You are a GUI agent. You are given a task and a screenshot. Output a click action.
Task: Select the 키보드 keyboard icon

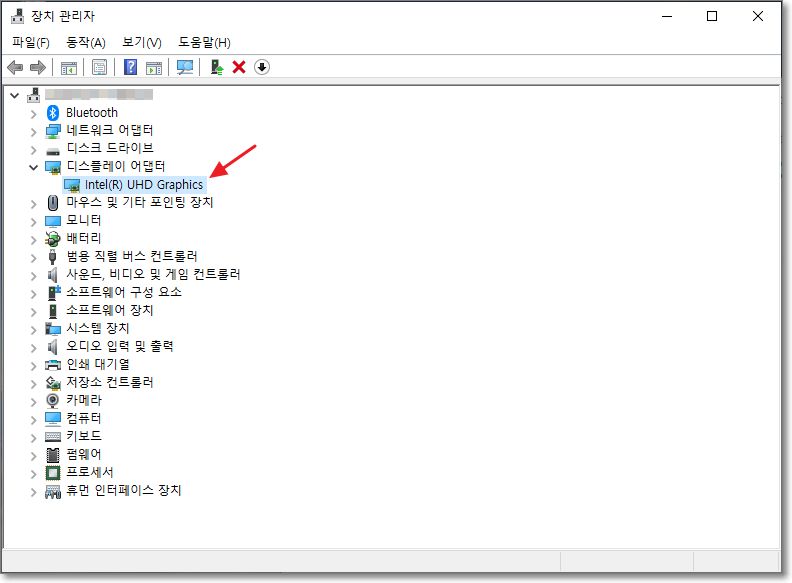click(53, 436)
